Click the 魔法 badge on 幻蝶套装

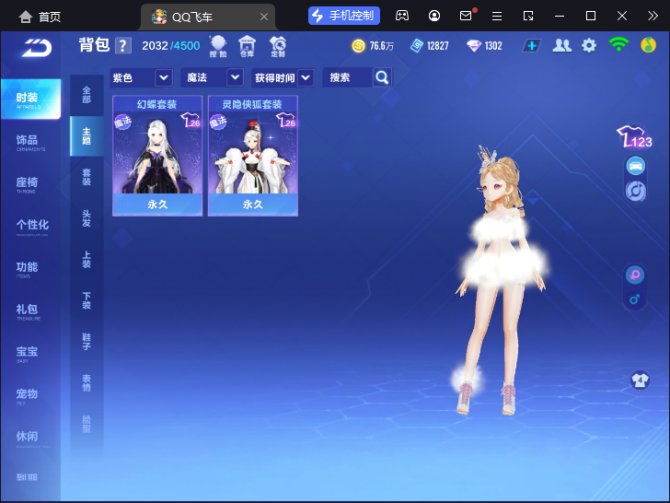[x=123, y=122]
